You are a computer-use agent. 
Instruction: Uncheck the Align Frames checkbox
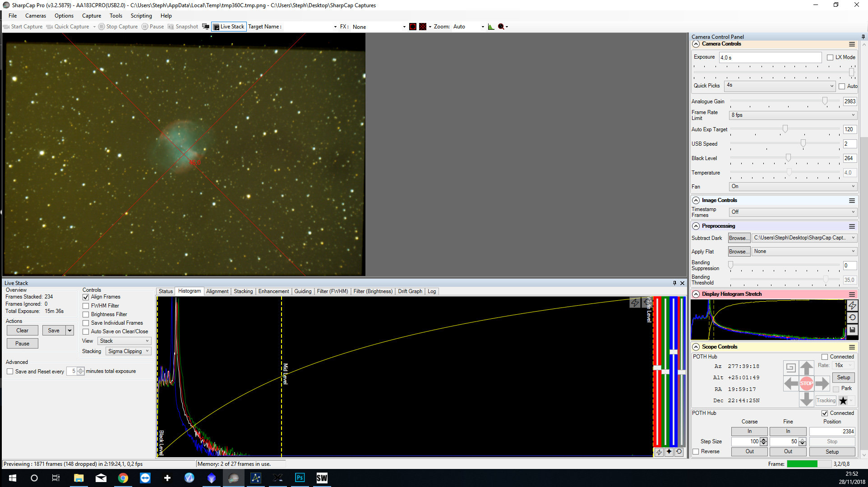coord(86,297)
